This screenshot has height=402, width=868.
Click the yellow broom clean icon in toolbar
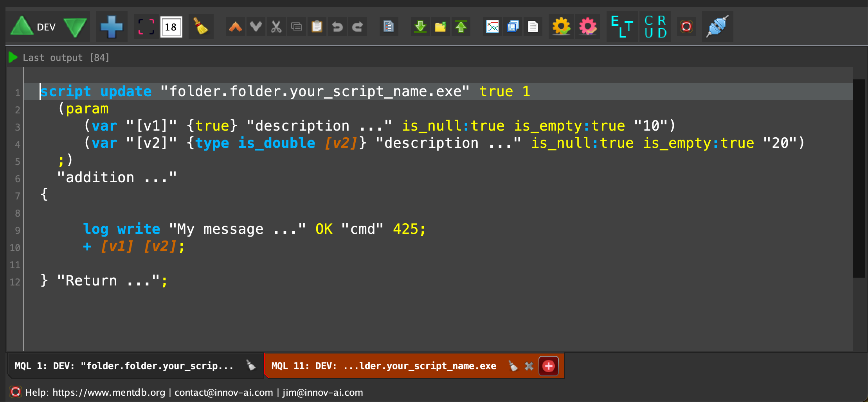pos(201,27)
